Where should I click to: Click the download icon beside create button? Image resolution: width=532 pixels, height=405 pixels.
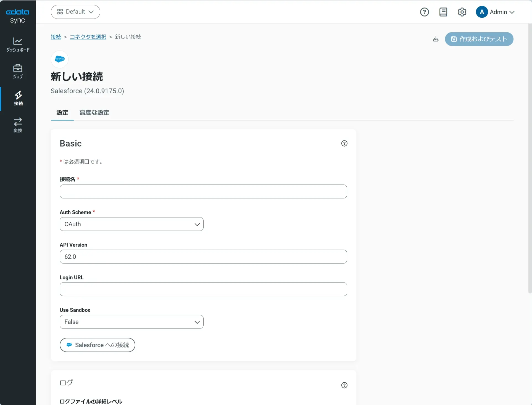coord(436,39)
